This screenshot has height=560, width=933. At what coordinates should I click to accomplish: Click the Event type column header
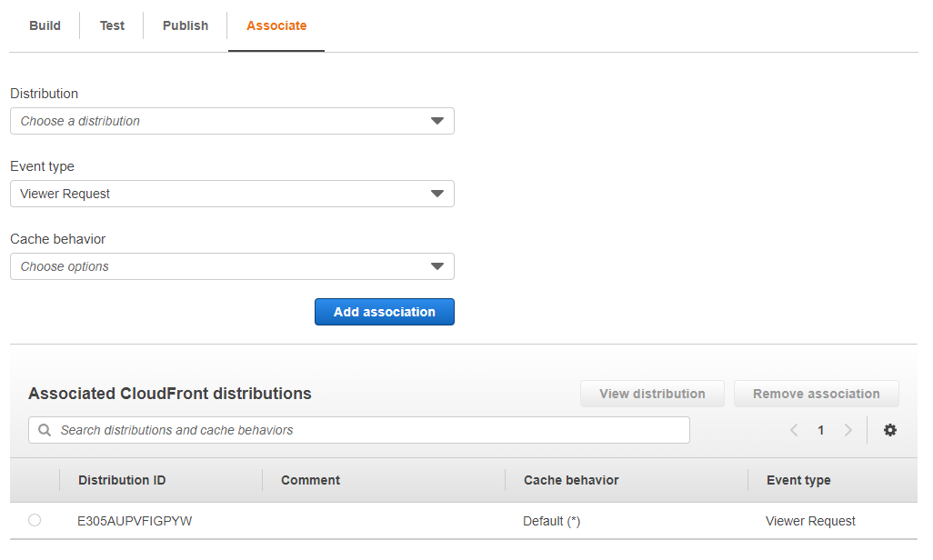798,480
